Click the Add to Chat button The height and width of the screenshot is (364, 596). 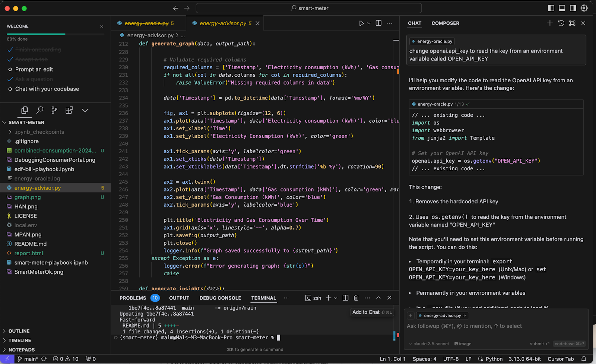tap(372, 312)
